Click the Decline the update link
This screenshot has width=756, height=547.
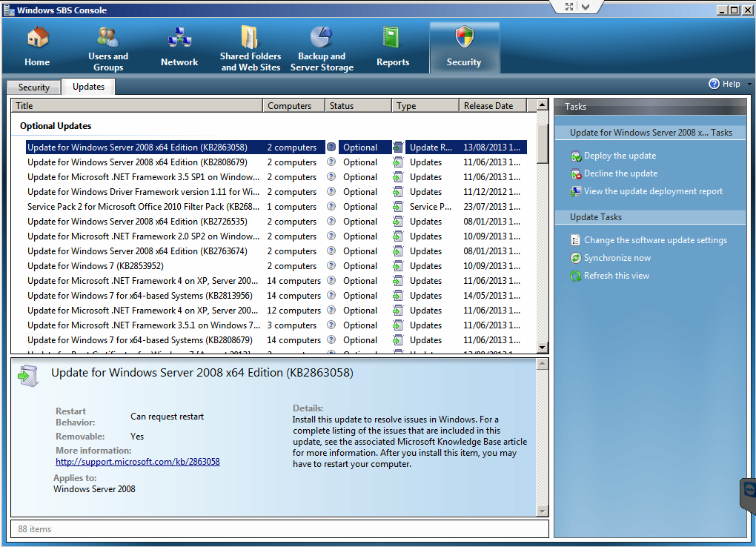pyautogui.click(x=620, y=173)
